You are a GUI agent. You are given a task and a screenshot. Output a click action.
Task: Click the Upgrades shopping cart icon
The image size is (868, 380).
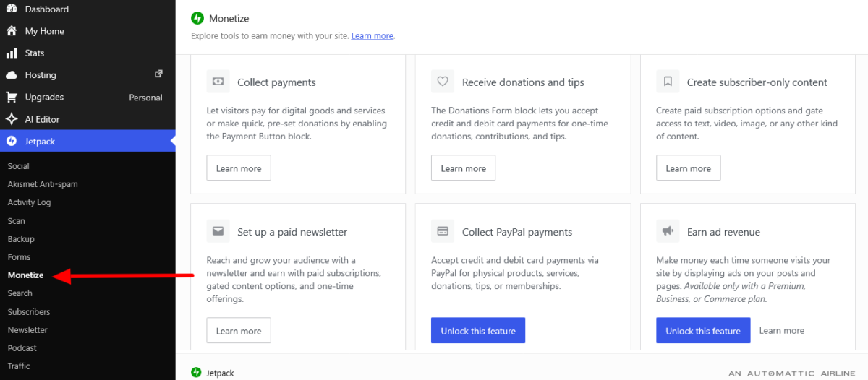click(x=12, y=97)
